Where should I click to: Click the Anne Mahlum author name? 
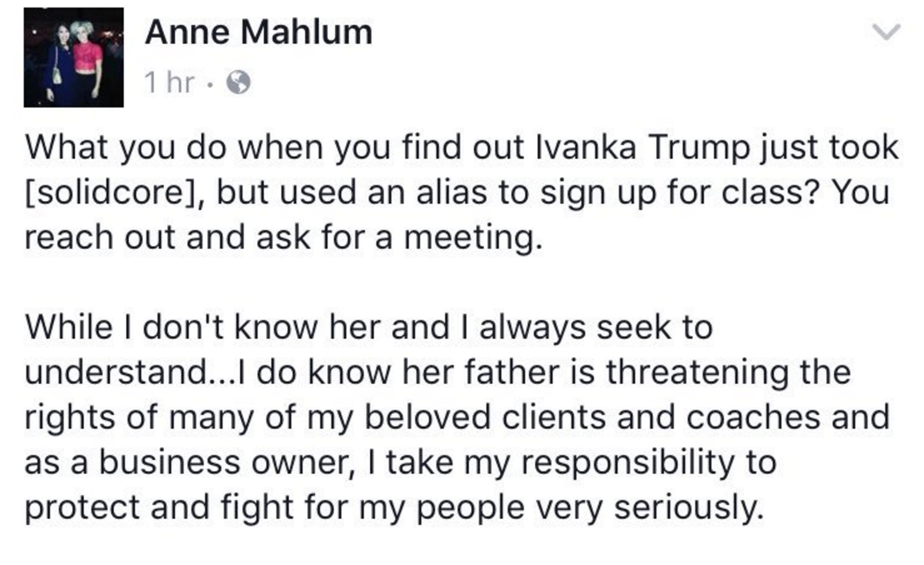[x=258, y=32]
